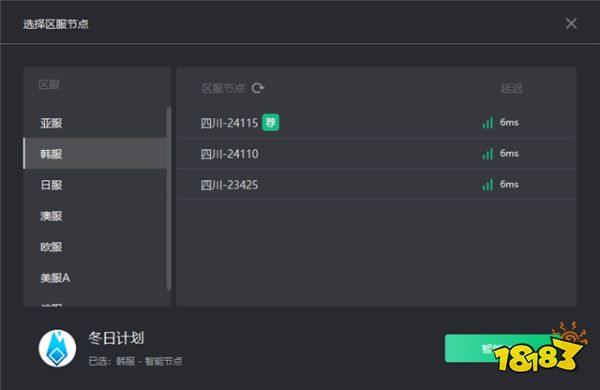Click the green 荐 recommended badge
Image resolution: width=600 pixels, height=390 pixels.
[271, 122]
